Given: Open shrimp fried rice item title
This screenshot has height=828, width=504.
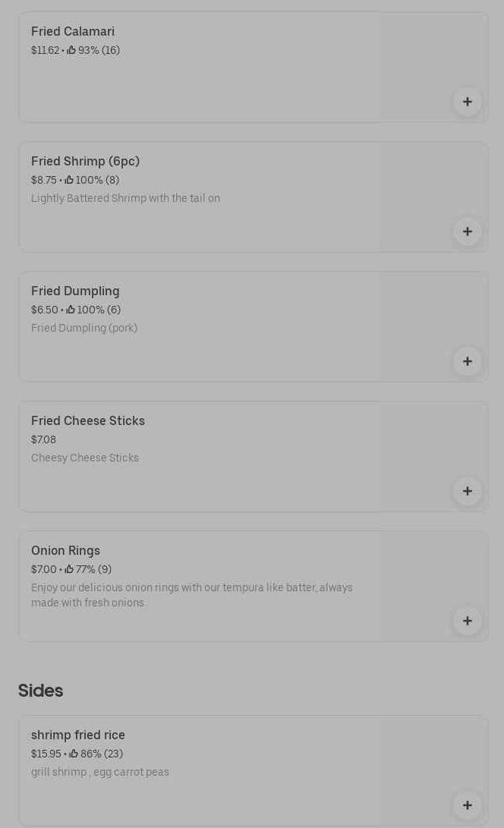Looking at the screenshot, I should click(x=78, y=735).
